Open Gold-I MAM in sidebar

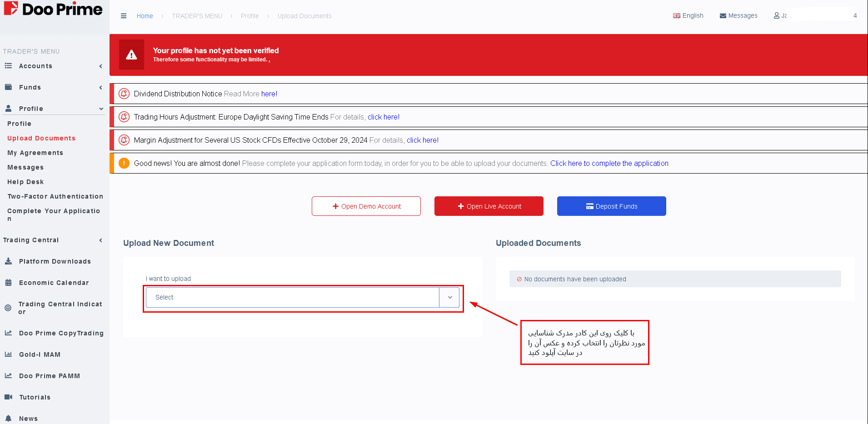point(40,354)
